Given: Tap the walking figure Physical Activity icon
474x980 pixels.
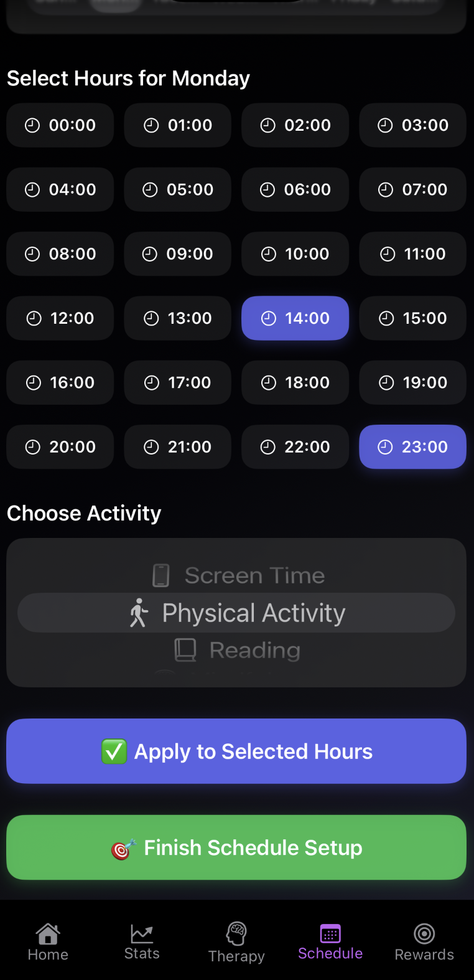Looking at the screenshot, I should point(139,613).
